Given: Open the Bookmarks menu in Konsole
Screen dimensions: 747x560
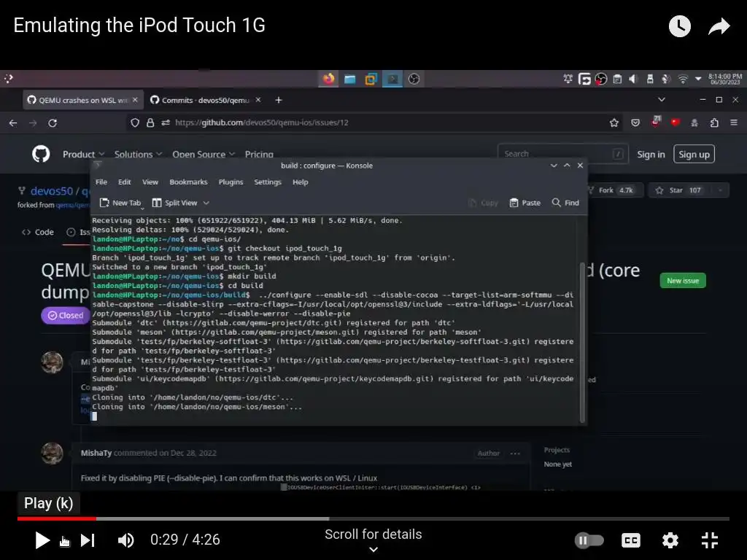Looking at the screenshot, I should click(188, 182).
